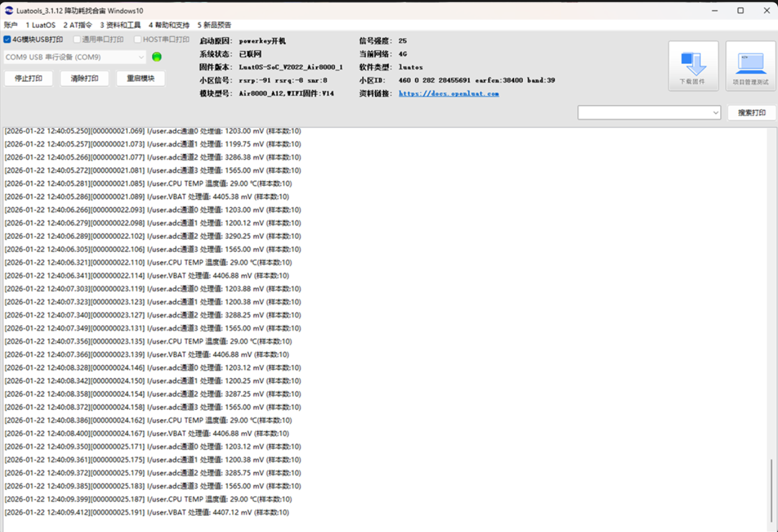Select the CPU TEMP log line at 12:40:08.386
Viewport: 778px width, 532px height.
coord(148,420)
